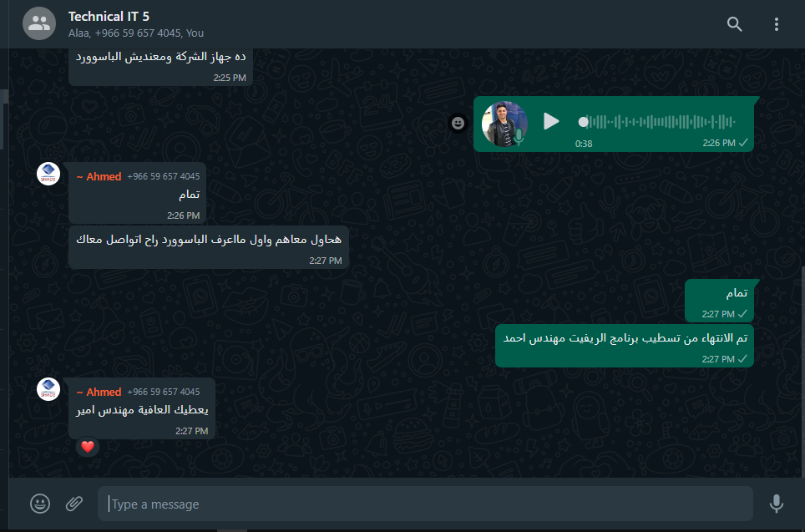The width and height of the screenshot is (805, 532).
Task: Click the heart reaction under Ahmed's message
Action: 88,447
